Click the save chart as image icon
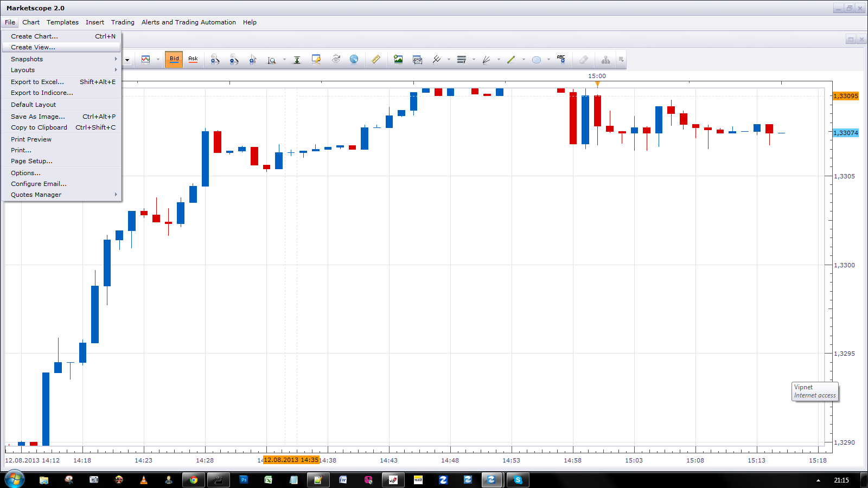The height and width of the screenshot is (488, 868). click(398, 59)
